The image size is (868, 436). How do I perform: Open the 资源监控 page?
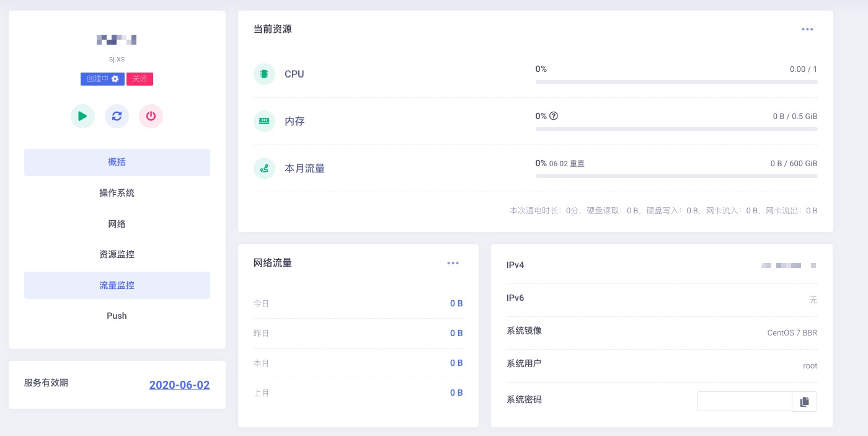[117, 254]
